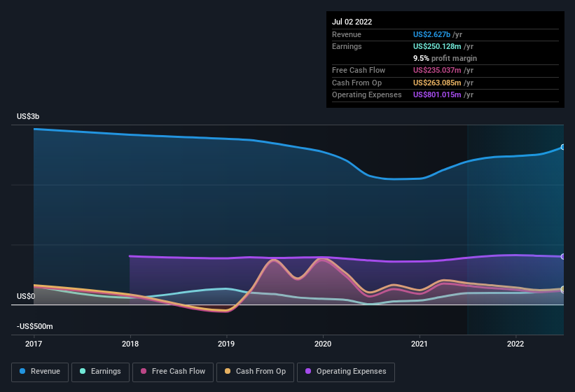The width and height of the screenshot is (575, 392).
Task: Click the US$235.037m free cash flow value
Action: pyautogui.click(x=437, y=70)
